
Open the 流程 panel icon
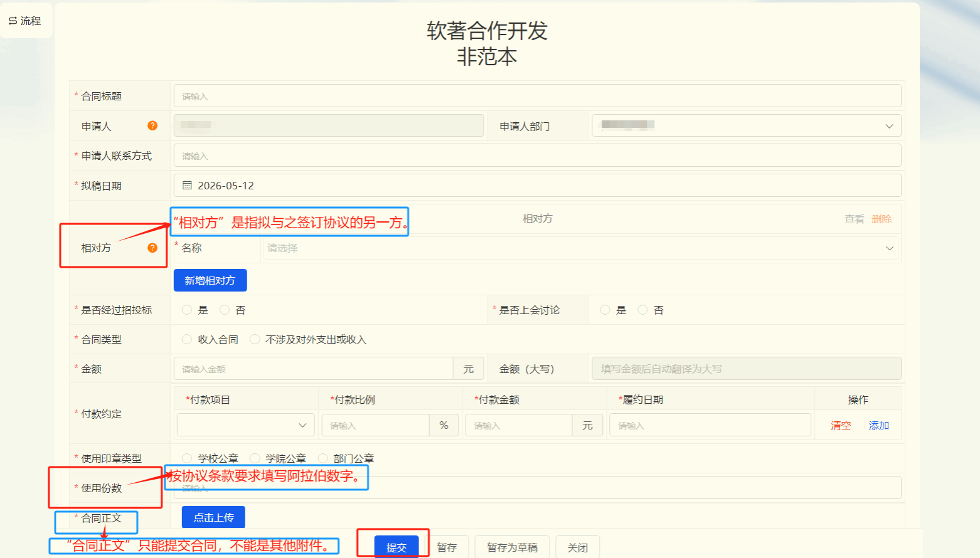tap(13, 21)
